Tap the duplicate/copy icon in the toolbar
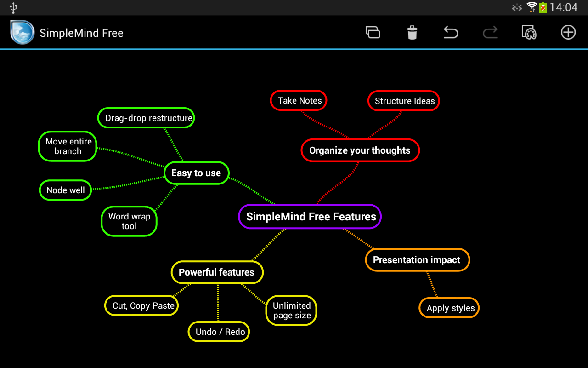The width and height of the screenshot is (588, 368). pyautogui.click(x=373, y=32)
